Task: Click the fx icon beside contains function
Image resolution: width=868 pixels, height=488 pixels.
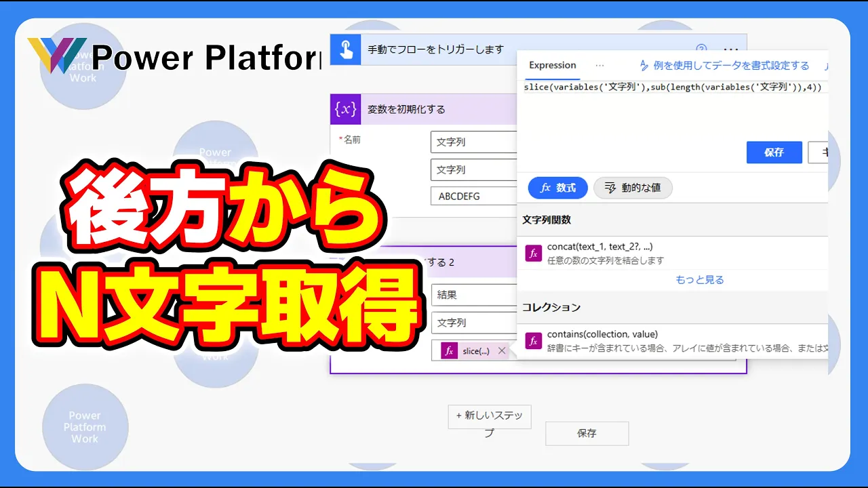Action: (534, 340)
